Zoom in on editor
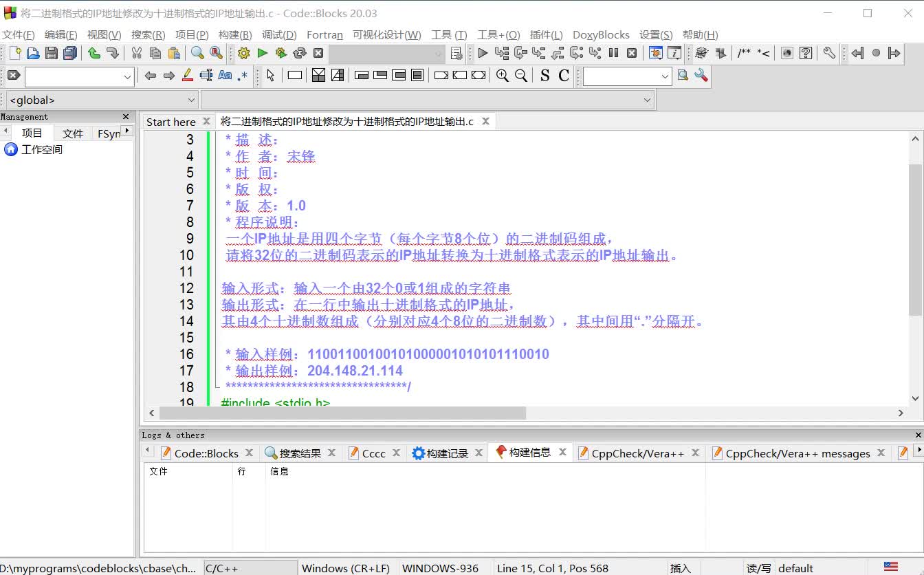924x575 pixels. pos(503,76)
